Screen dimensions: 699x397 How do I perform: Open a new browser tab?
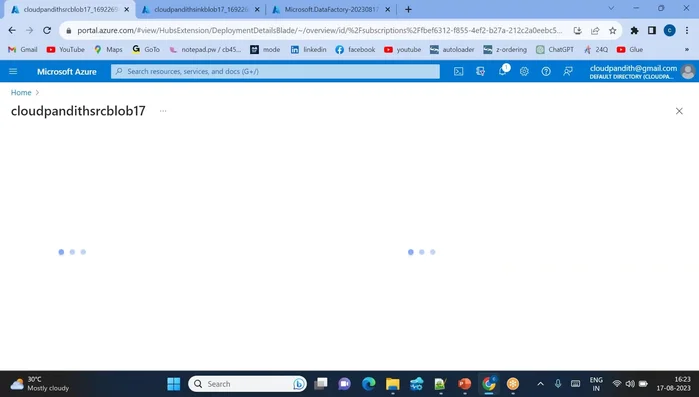coord(408,9)
